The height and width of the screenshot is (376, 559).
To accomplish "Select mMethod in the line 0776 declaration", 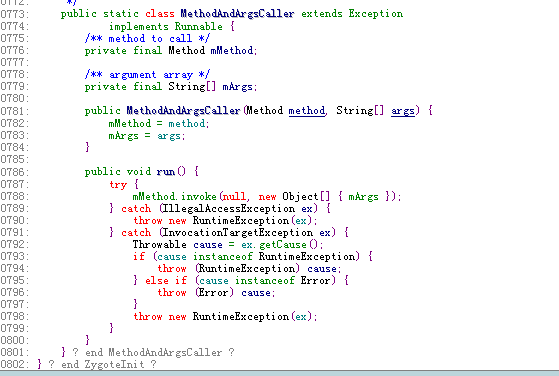I will (232, 50).
